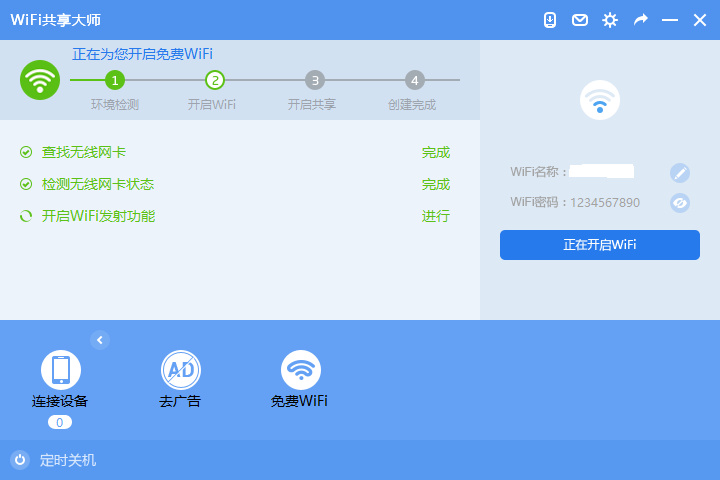Select step 4 创建完成 circle
720x480 pixels.
tap(415, 80)
